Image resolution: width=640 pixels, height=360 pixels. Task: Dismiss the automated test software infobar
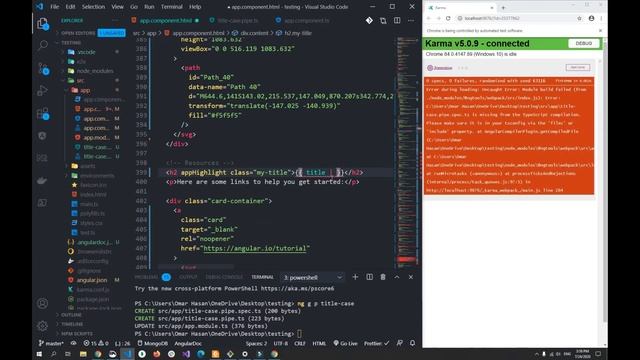coord(600,31)
